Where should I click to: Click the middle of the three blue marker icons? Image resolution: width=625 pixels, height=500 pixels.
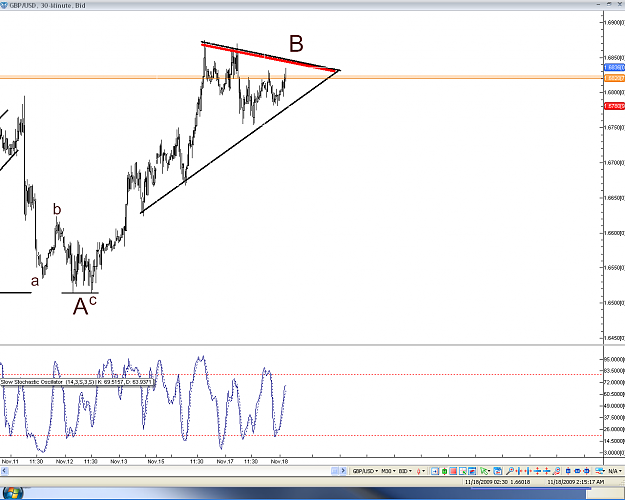pyautogui.click(x=578, y=471)
